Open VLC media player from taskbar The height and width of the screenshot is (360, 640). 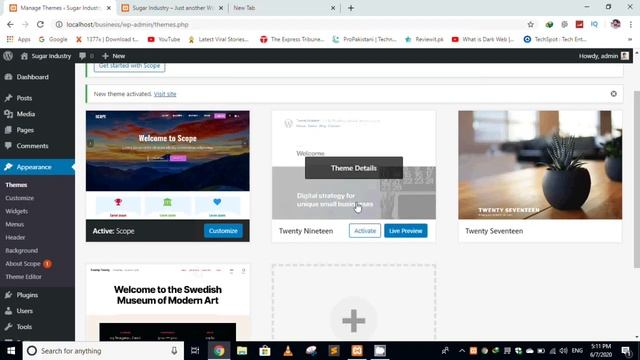click(x=288, y=351)
